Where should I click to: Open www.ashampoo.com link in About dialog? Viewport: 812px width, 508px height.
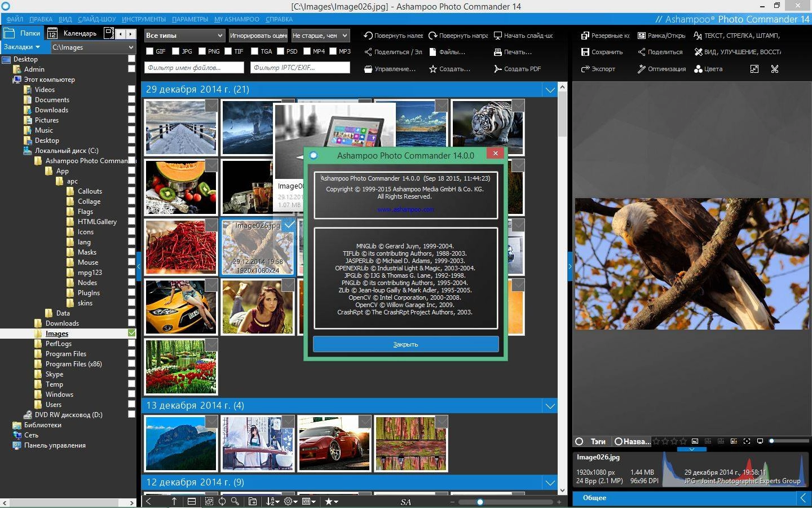(405, 209)
